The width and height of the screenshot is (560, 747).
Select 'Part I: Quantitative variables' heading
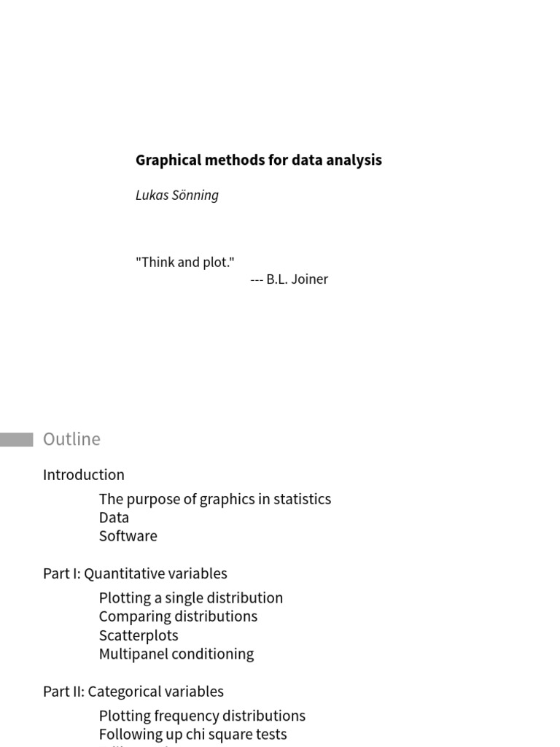[135, 573]
